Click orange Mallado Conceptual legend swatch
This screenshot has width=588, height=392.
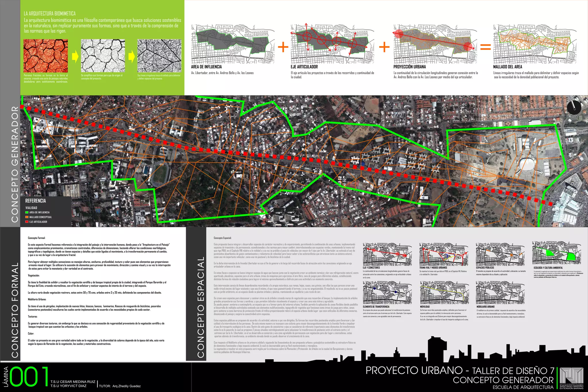[x=27, y=217]
